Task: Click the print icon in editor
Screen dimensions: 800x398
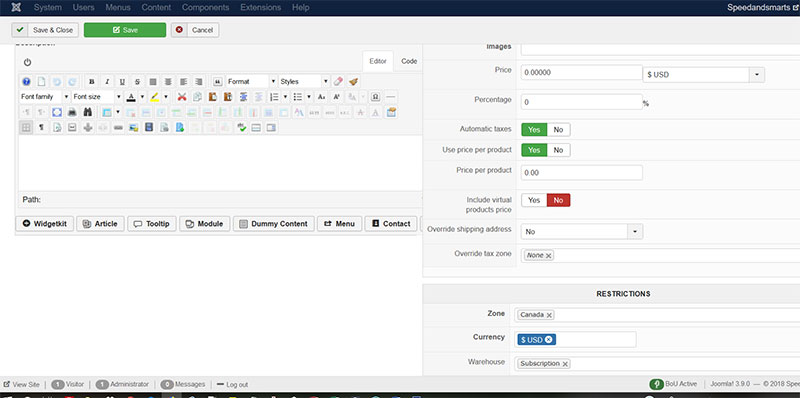Action: pos(72,112)
